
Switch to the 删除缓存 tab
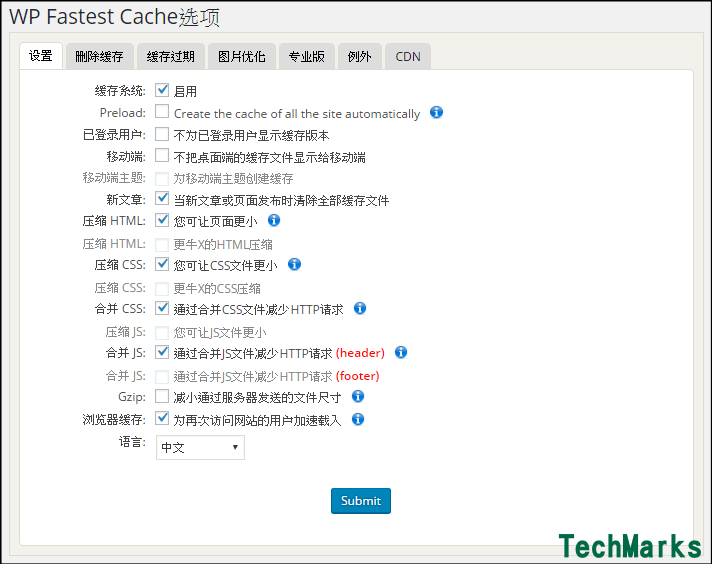(x=99, y=56)
